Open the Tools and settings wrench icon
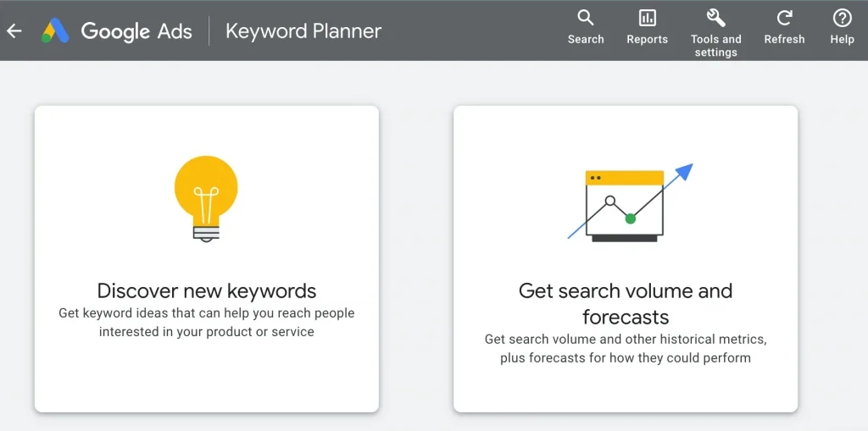The image size is (868, 431). pyautogui.click(x=715, y=18)
